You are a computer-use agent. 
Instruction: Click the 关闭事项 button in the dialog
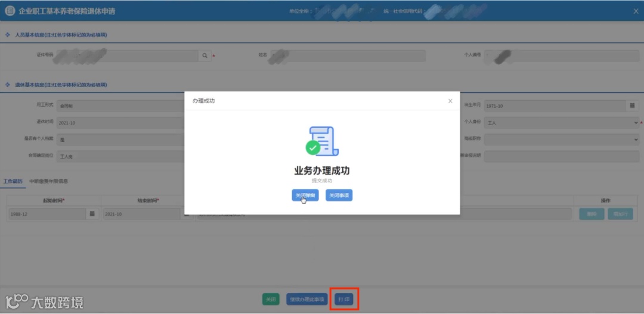[339, 195]
